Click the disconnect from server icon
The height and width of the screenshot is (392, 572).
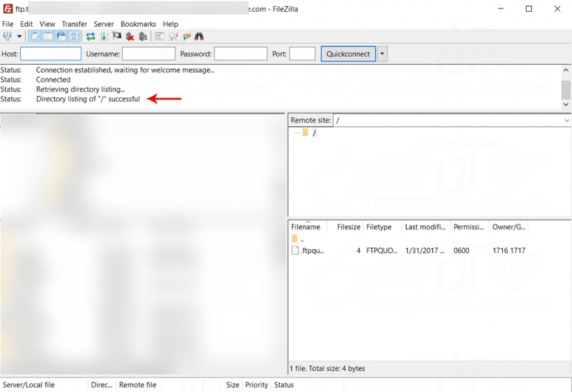click(x=130, y=36)
